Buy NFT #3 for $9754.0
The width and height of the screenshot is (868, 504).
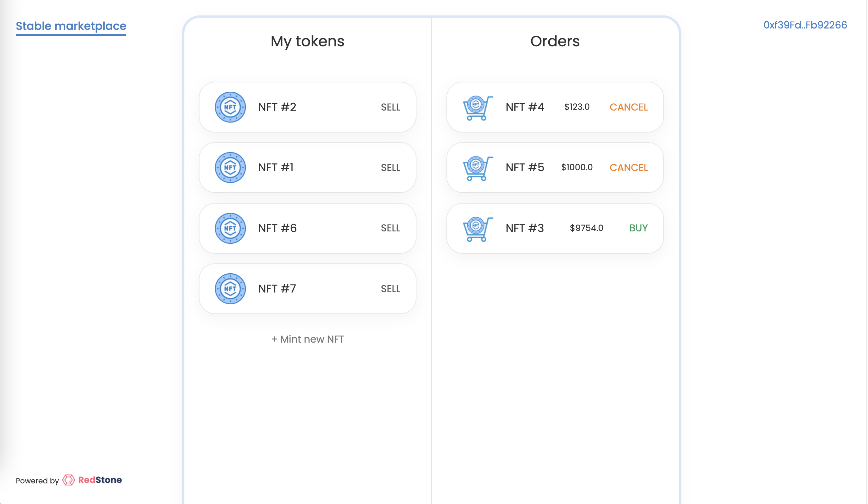point(638,227)
